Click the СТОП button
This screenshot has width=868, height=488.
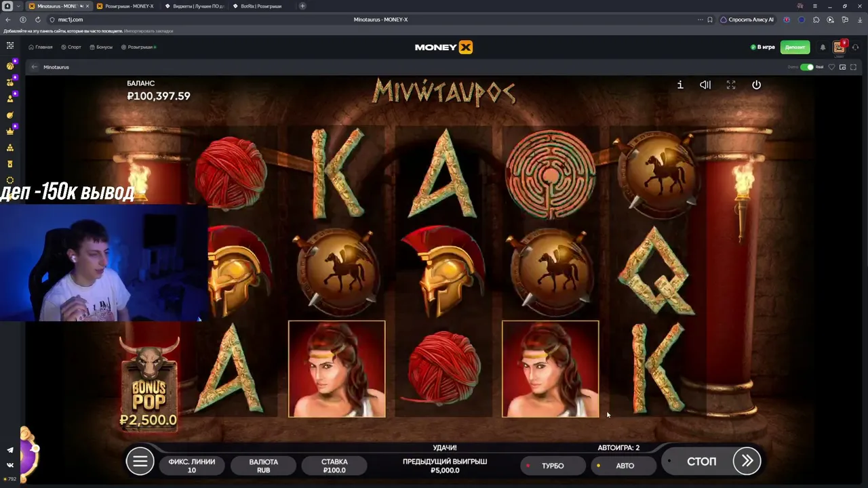click(701, 462)
